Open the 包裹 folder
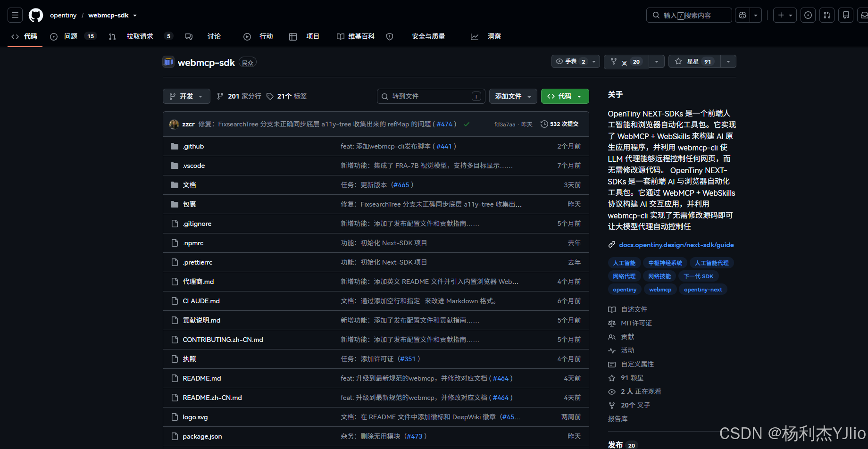This screenshot has width=868, height=449. tap(189, 204)
